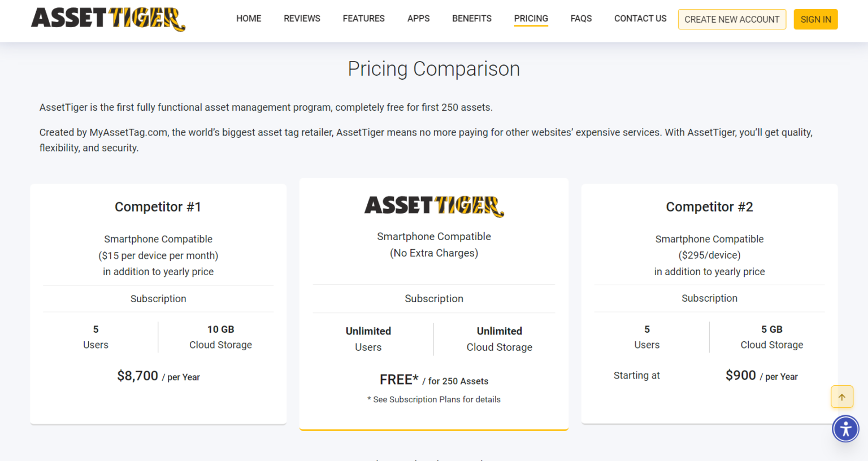
Task: Select the BENEFITS menu item
Action: pos(471,18)
